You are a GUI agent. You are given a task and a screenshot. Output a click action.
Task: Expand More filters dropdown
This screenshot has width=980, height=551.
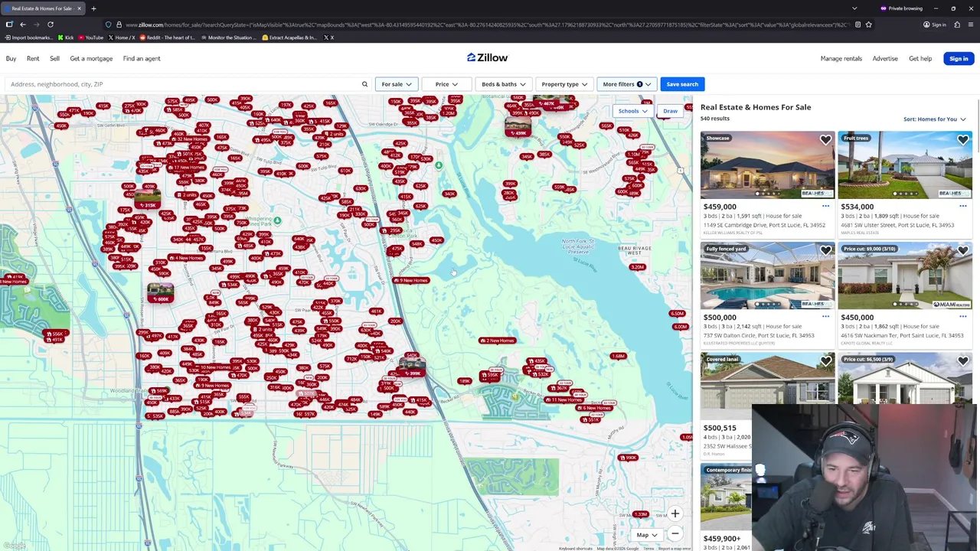[626, 84]
